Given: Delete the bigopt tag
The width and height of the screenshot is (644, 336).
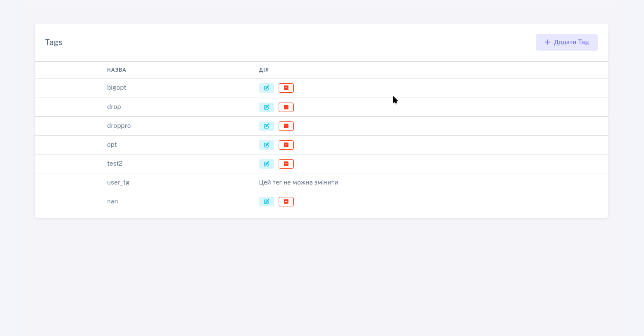Looking at the screenshot, I should pyautogui.click(x=286, y=88).
